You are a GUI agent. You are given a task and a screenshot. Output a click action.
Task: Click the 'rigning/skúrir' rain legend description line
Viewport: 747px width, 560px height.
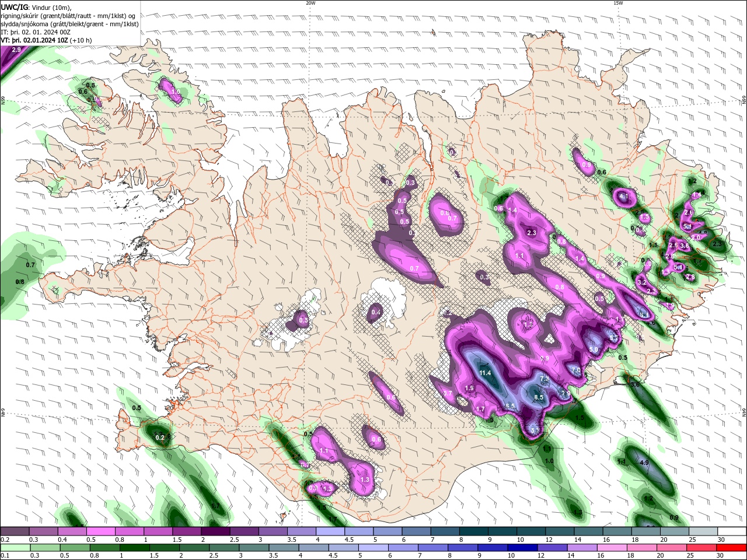[x=68, y=16]
